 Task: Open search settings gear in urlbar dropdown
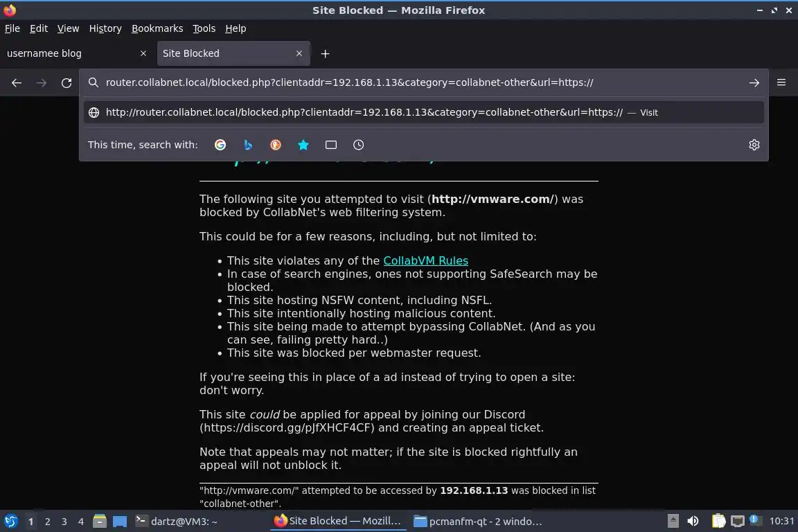[754, 145]
